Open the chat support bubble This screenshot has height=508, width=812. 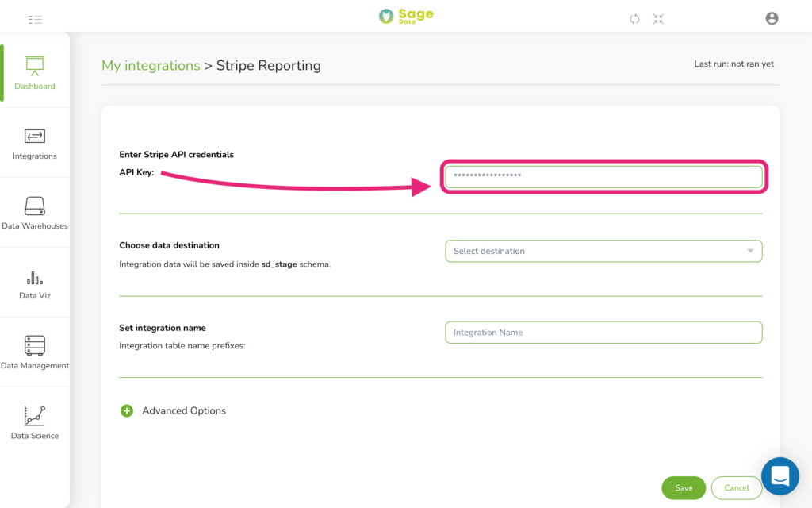tap(780, 476)
